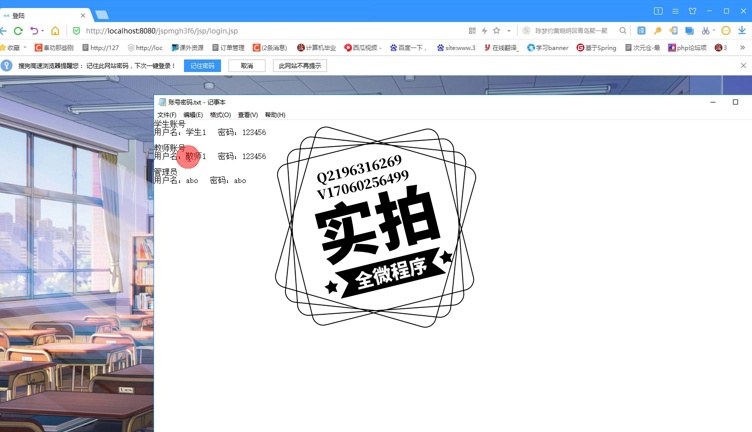Viewport: 752px width, 432px height.
Task: Bookmark this page with the star icon
Action: click(497, 31)
